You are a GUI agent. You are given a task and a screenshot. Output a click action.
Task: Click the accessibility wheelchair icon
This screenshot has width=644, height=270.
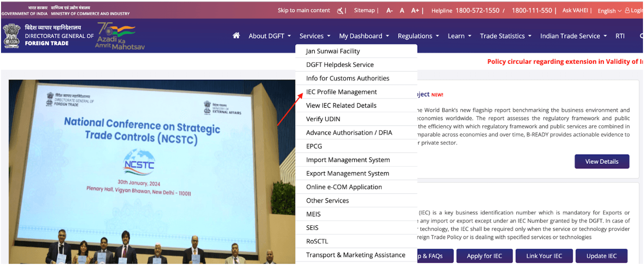click(x=340, y=10)
